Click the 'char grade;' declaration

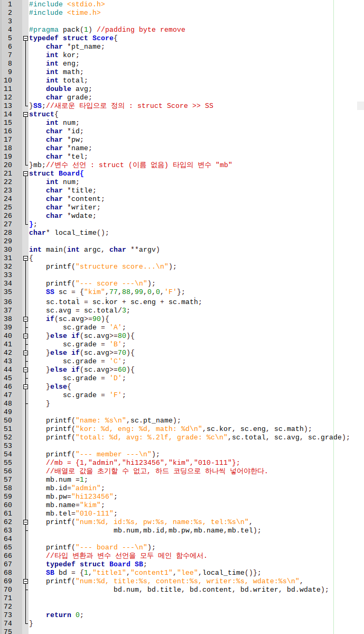click(x=69, y=97)
